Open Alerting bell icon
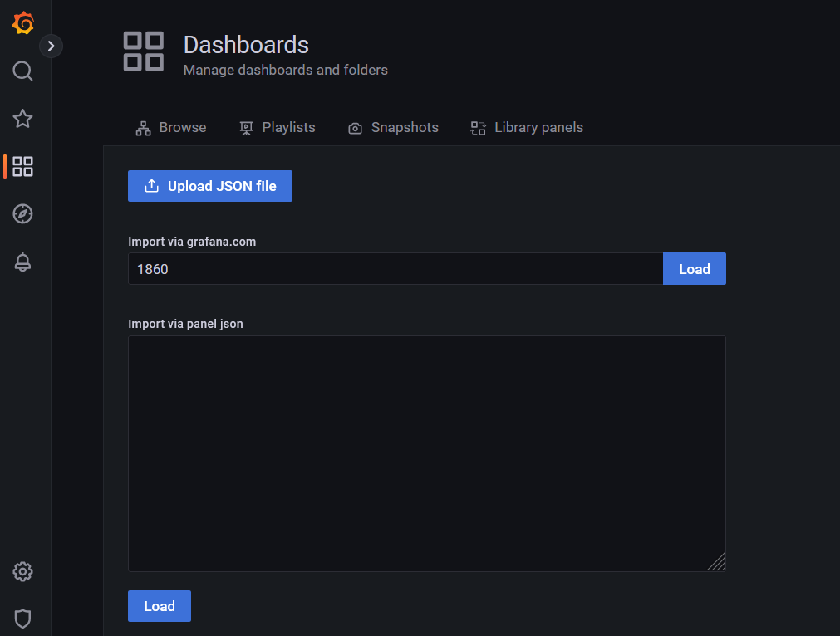The width and height of the screenshot is (840, 636). pos(23,262)
